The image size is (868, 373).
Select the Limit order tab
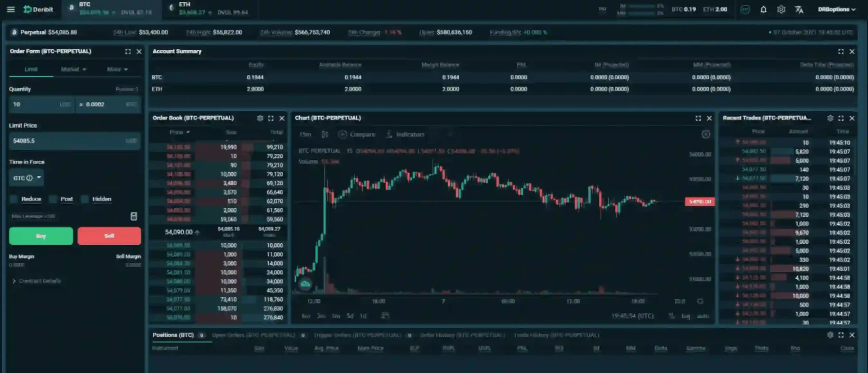click(x=31, y=69)
